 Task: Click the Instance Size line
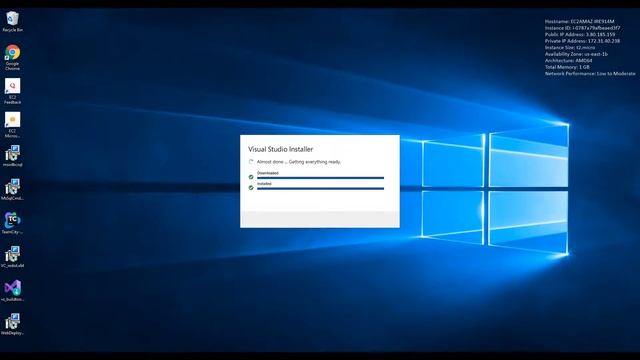point(570,47)
